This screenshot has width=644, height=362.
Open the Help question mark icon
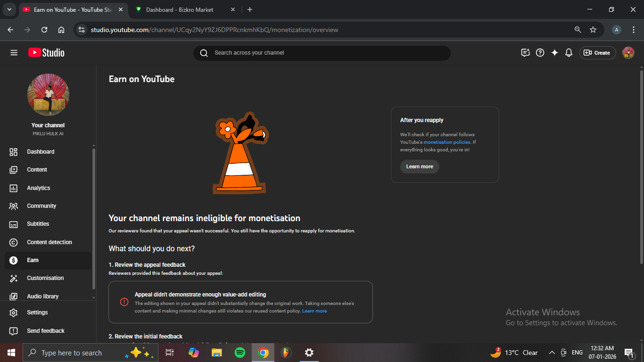540,53
